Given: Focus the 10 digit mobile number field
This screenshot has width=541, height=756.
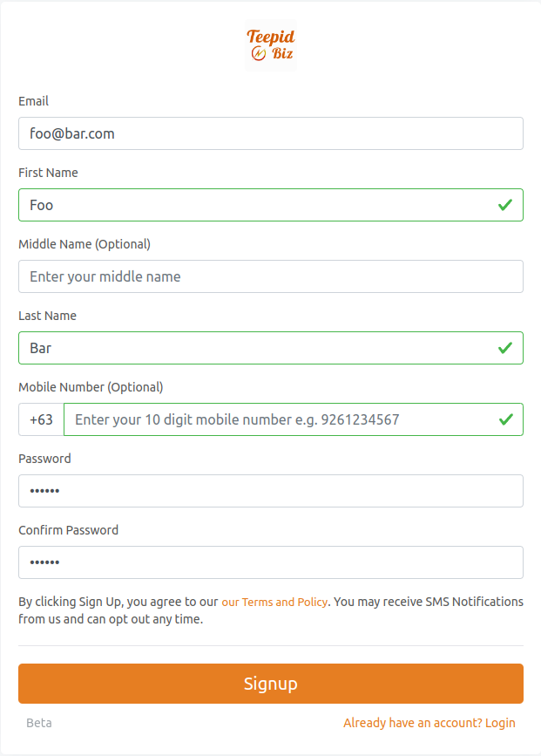Looking at the screenshot, I should (x=279, y=419).
